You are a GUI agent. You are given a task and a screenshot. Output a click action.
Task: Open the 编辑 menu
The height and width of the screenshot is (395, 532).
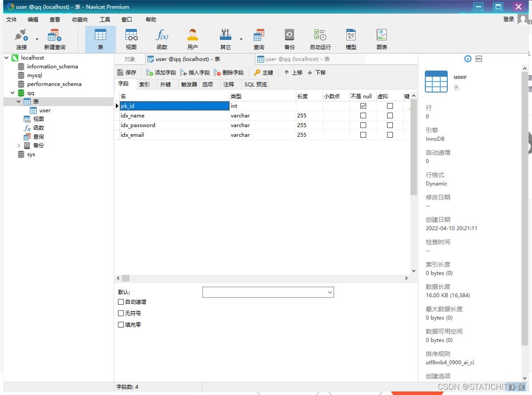tap(33, 19)
